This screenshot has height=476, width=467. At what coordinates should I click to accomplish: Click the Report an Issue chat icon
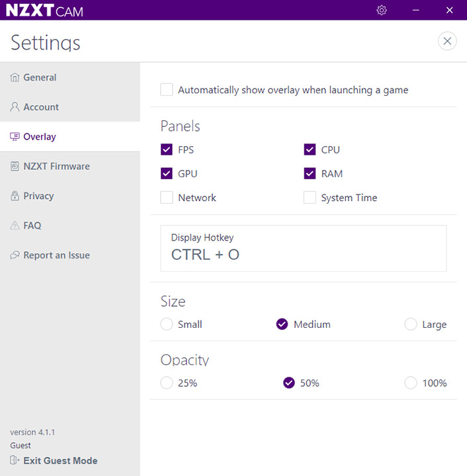click(x=15, y=255)
